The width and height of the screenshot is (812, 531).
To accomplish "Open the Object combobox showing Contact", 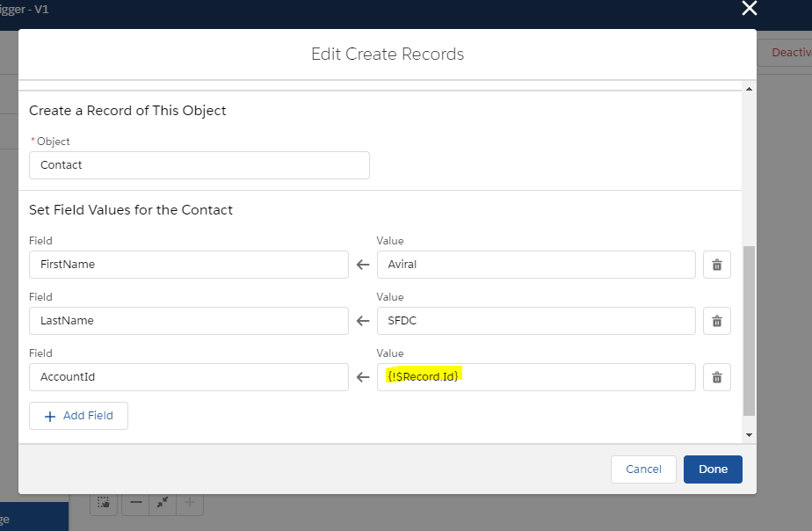I will coord(199,165).
